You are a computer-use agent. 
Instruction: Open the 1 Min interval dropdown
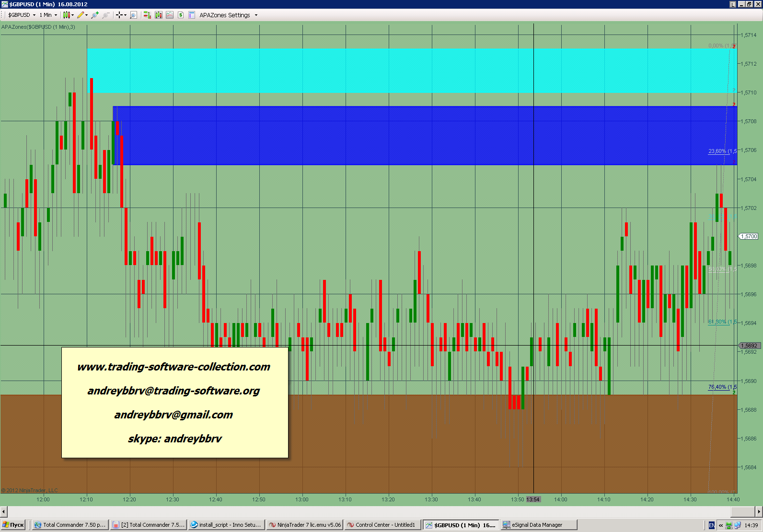pos(48,15)
